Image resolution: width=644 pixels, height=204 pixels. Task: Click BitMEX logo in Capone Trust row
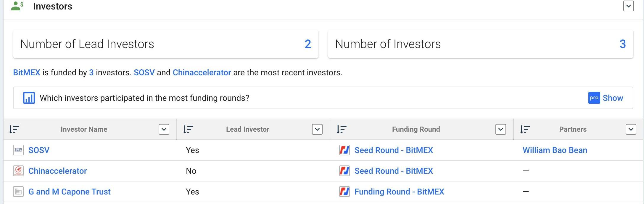(x=344, y=192)
